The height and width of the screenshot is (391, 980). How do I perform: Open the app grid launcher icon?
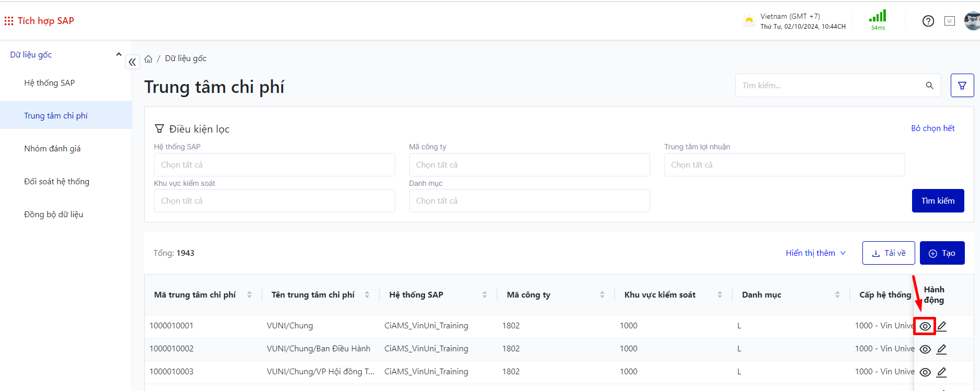pyautogui.click(x=9, y=21)
